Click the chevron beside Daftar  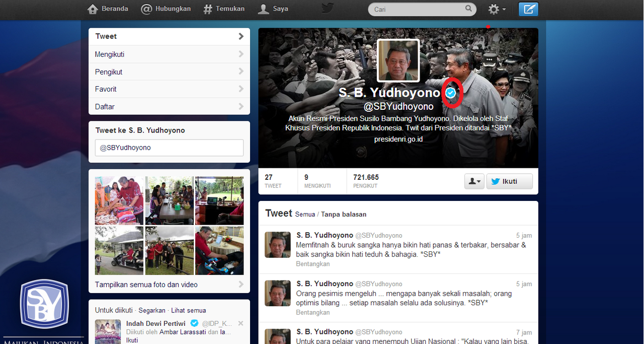(241, 107)
